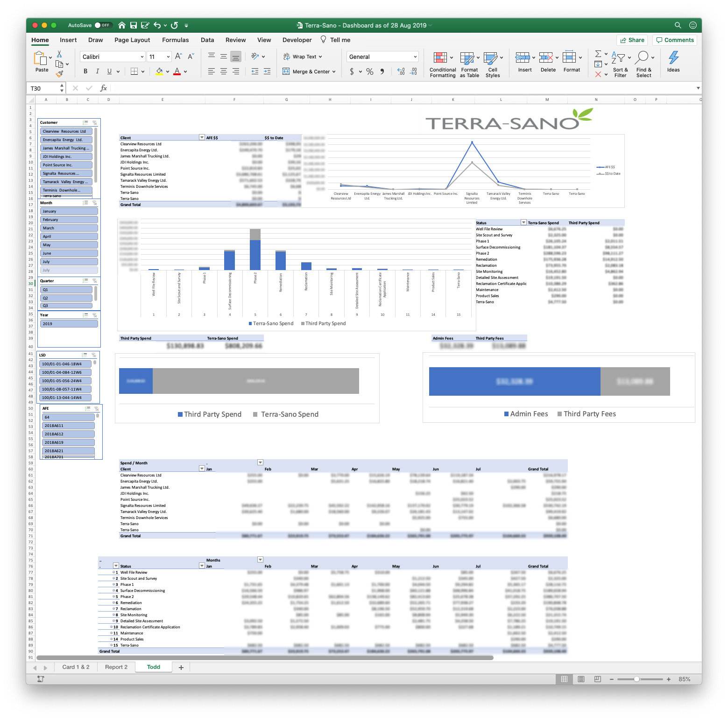Screen dimensions: 728x719
Task: Click the Share button
Action: (x=631, y=40)
